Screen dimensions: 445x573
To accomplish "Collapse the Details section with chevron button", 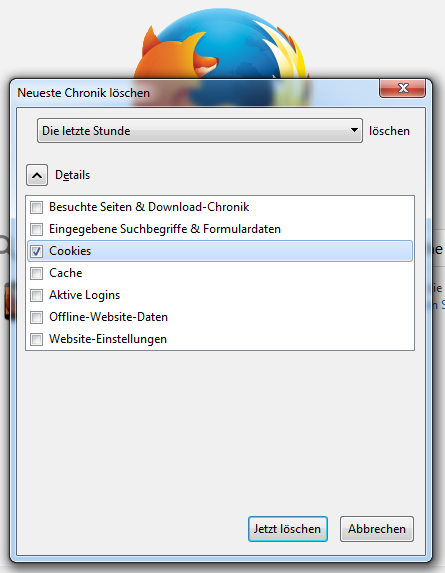I will click(x=37, y=175).
